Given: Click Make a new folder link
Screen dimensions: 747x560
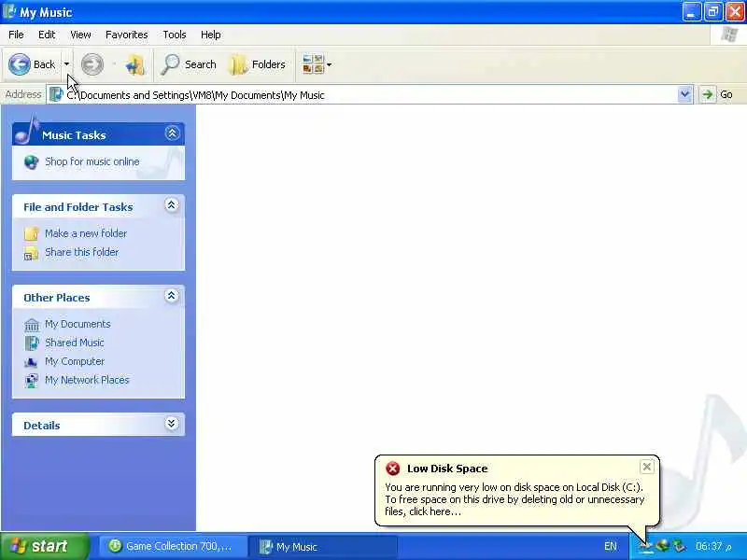Looking at the screenshot, I should pyautogui.click(x=86, y=233).
